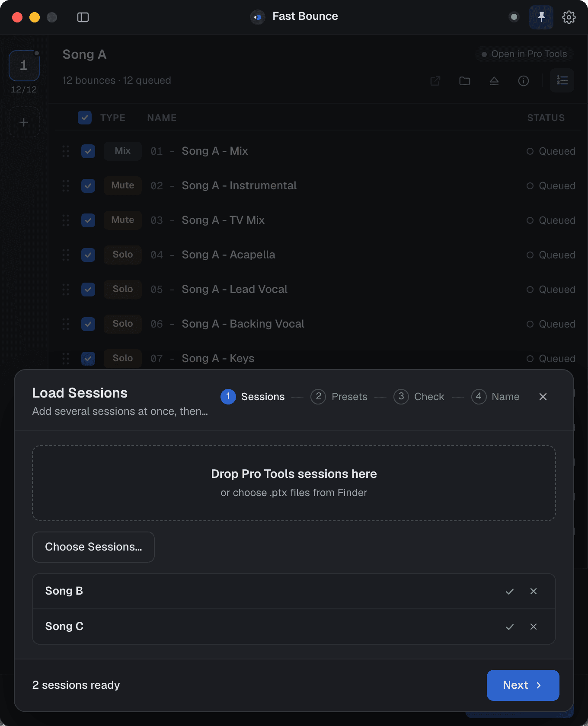
Task: Show the info icon for Song A
Action: tap(524, 81)
